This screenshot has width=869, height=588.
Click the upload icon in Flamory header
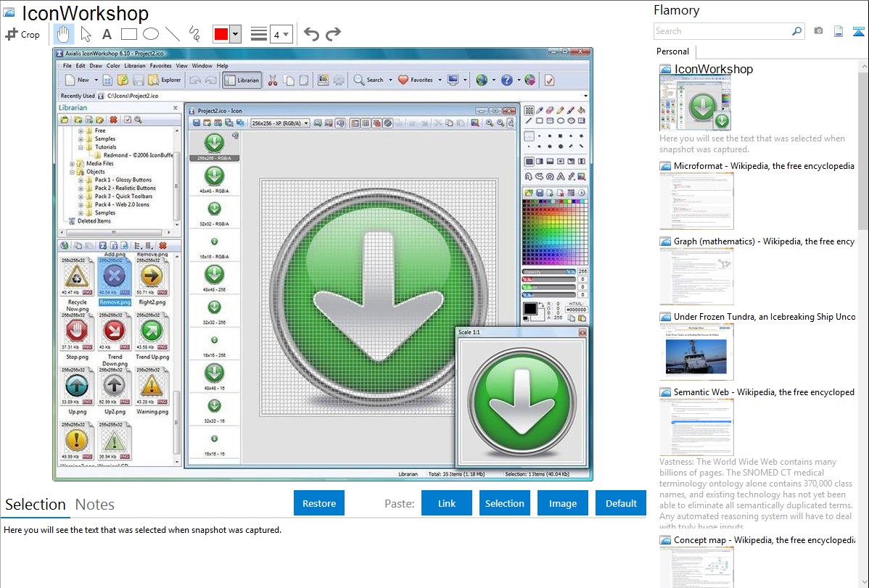point(858,31)
